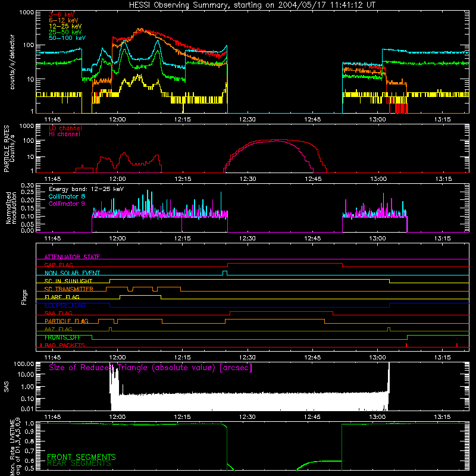Viewport: 476px width, 476px height.
Task: Click the dim 'A47 FLAG' label
Action: [58, 329]
